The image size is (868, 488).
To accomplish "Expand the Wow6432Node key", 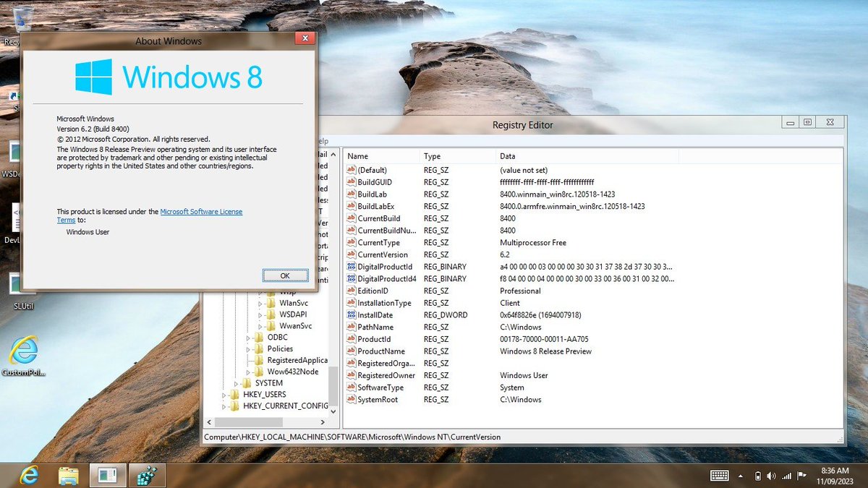I will 249,372.
